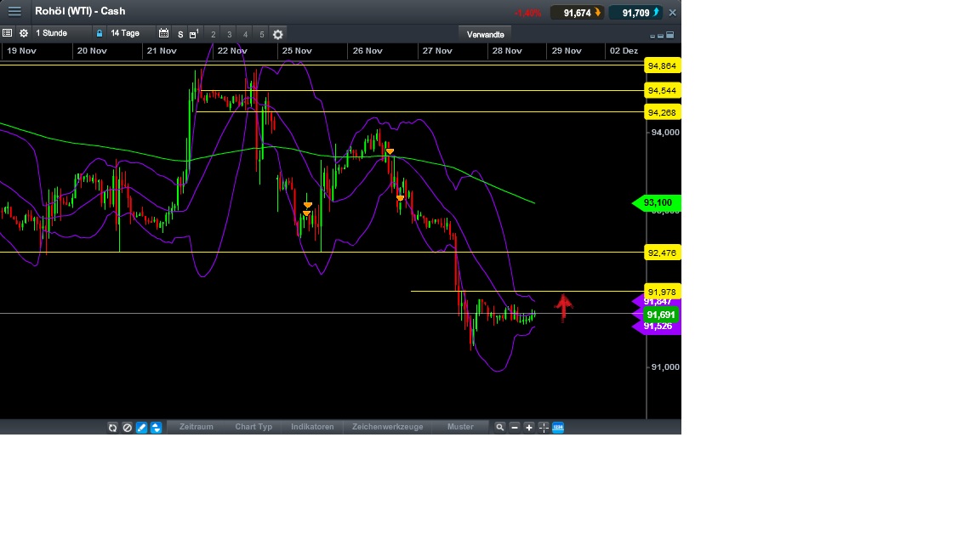980x551 pixels.
Task: Click the zoom out minus control
Action: pos(516,427)
